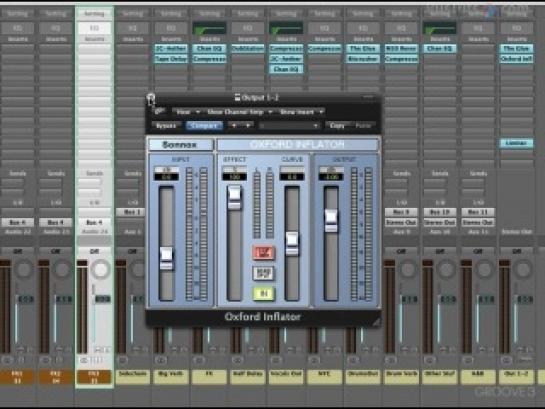Screen dimensions: 545x409
Task: Open the EQ thumbnail on Vocals Out channel
Action: [x=286, y=28]
